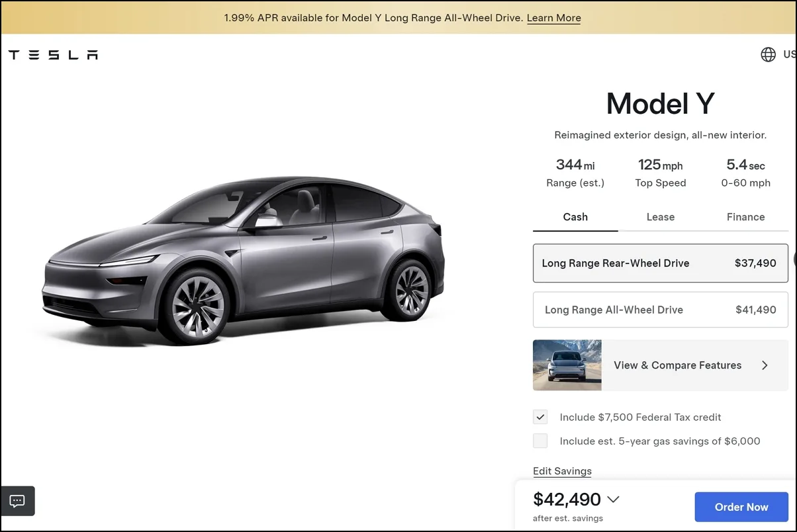This screenshot has width=797, height=532.
Task: Select Long Range Rear-Wheel Drive option
Action: pos(661,263)
